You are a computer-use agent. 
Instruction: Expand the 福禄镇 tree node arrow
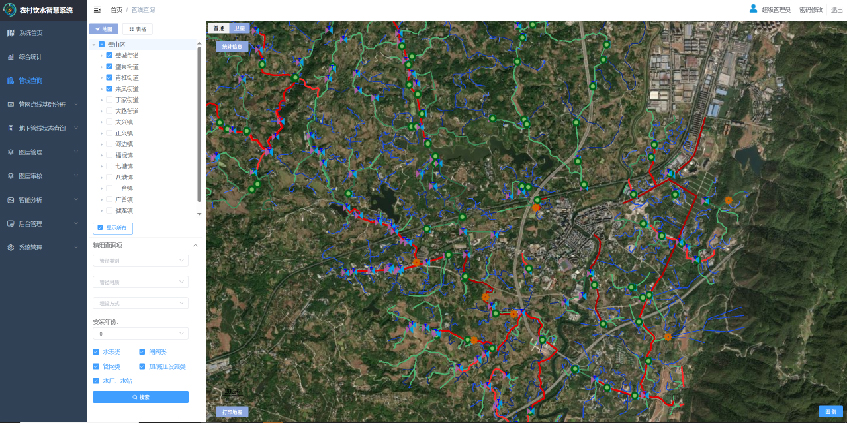pos(102,155)
